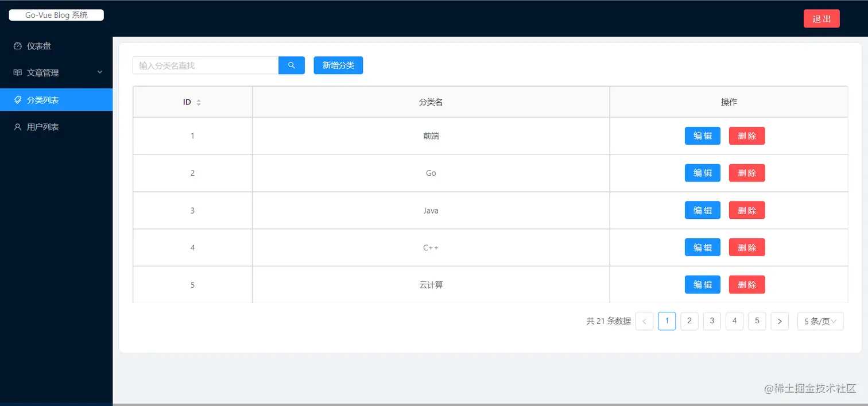Delete the 云计算 category row
This screenshot has height=406, width=868.
coord(747,285)
